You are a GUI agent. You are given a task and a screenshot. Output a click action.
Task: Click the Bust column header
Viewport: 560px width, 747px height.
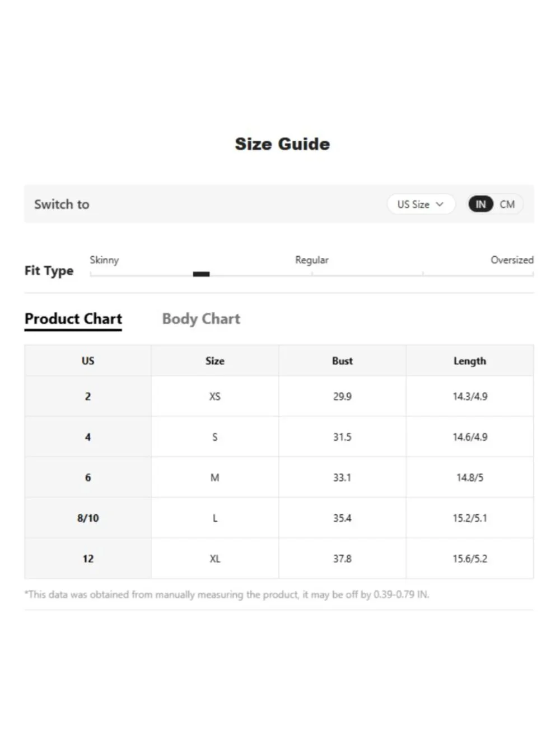pos(342,361)
